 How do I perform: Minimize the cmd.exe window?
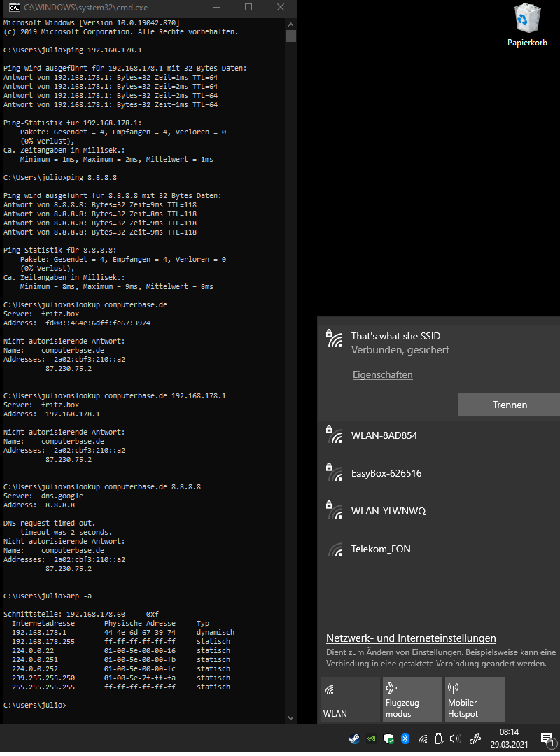pyautogui.click(x=217, y=7)
